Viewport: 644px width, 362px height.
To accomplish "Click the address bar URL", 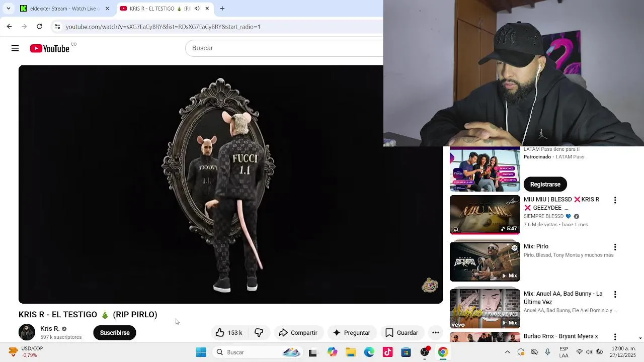I will pyautogui.click(x=163, y=27).
